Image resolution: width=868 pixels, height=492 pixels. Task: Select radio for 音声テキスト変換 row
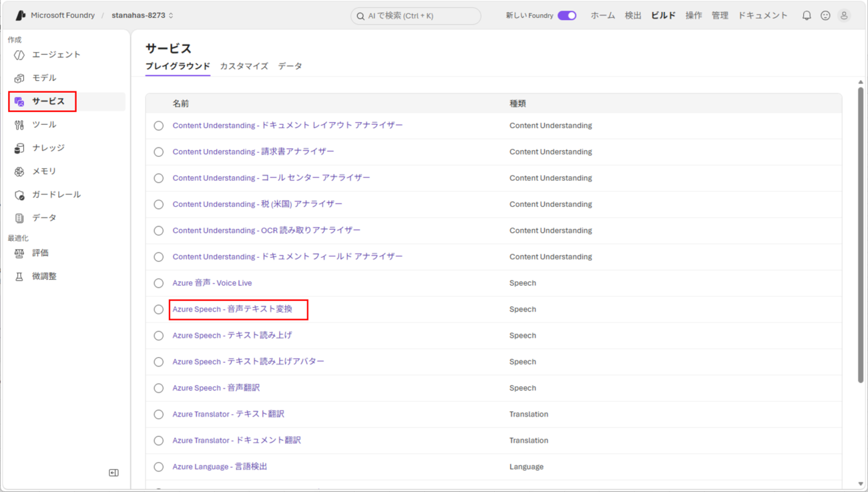tap(158, 309)
